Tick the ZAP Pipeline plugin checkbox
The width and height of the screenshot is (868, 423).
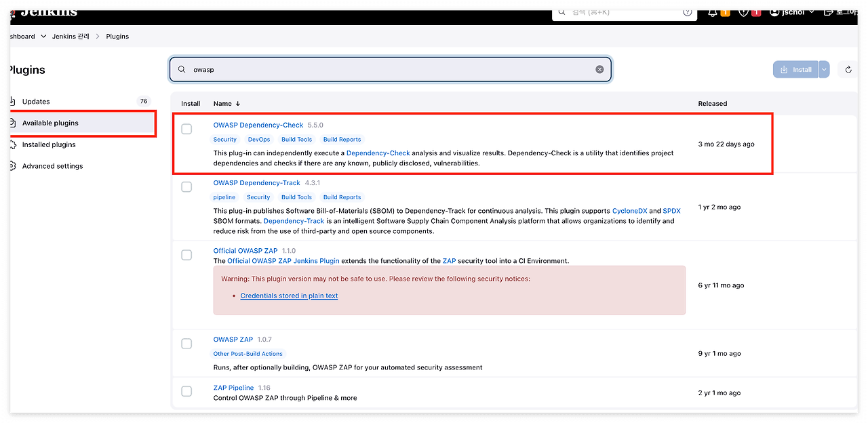pyautogui.click(x=186, y=391)
